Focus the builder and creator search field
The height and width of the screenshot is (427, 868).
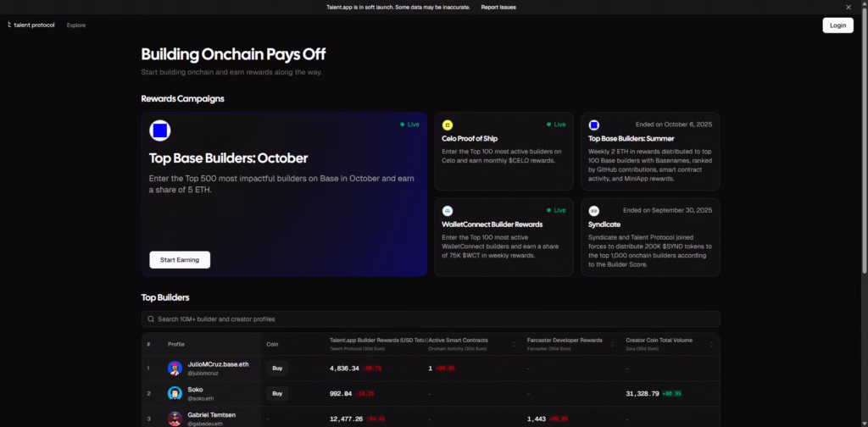coord(431,319)
